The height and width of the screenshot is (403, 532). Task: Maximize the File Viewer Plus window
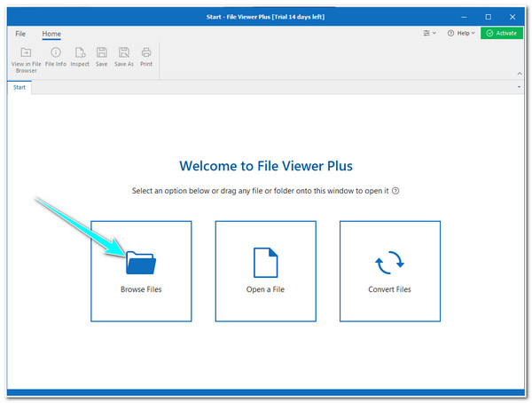tap(489, 17)
